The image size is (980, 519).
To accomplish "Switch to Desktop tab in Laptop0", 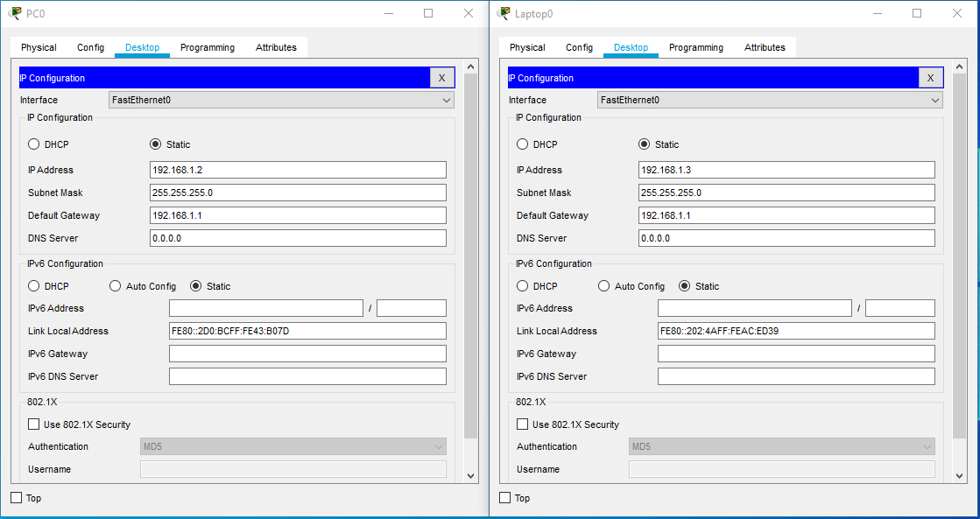I will click(x=631, y=47).
